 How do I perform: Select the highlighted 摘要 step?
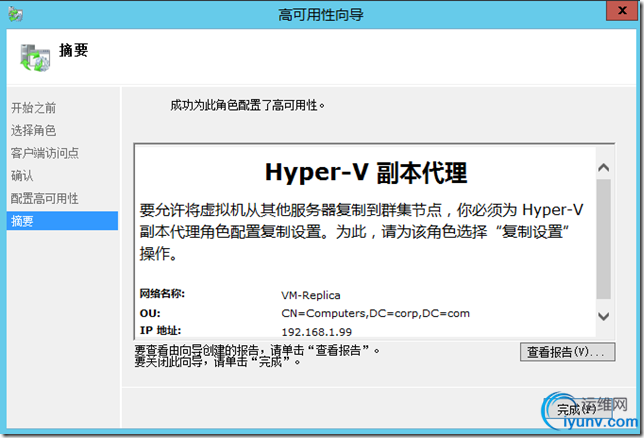pyautogui.click(x=62, y=221)
